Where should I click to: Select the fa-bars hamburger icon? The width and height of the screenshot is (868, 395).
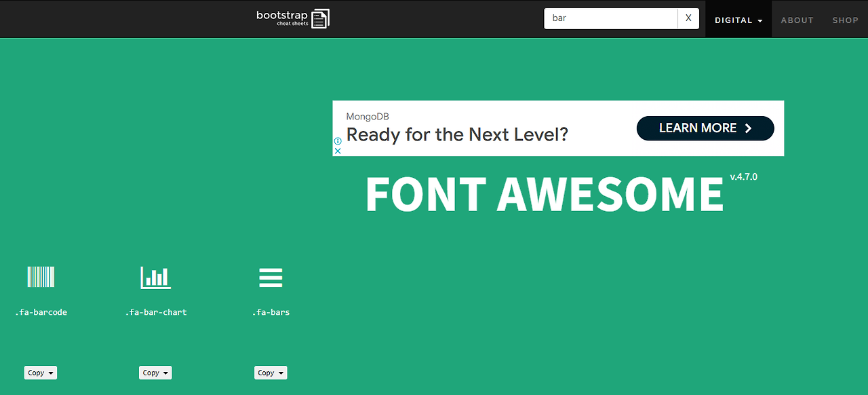pos(271,277)
